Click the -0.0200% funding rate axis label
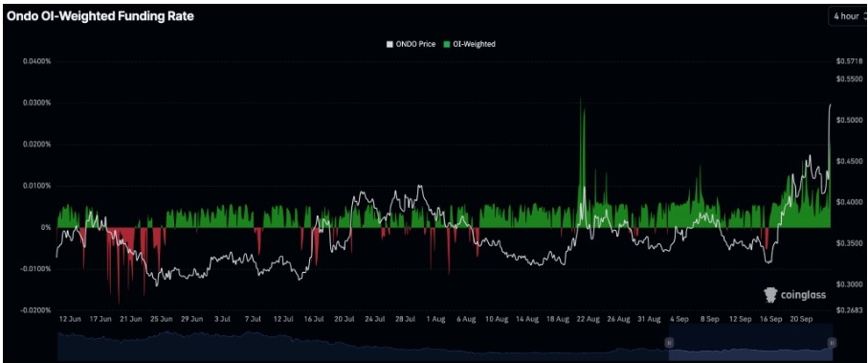 [x=35, y=310]
